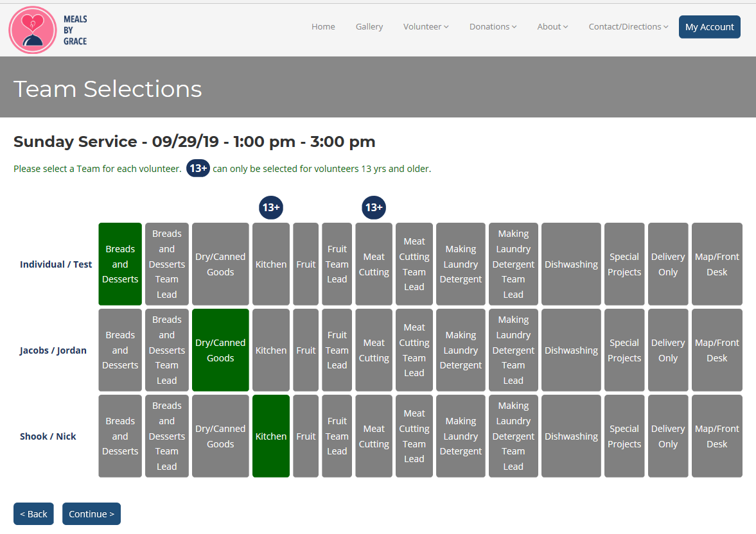
Task: Open the About dropdown menu
Action: click(x=552, y=27)
